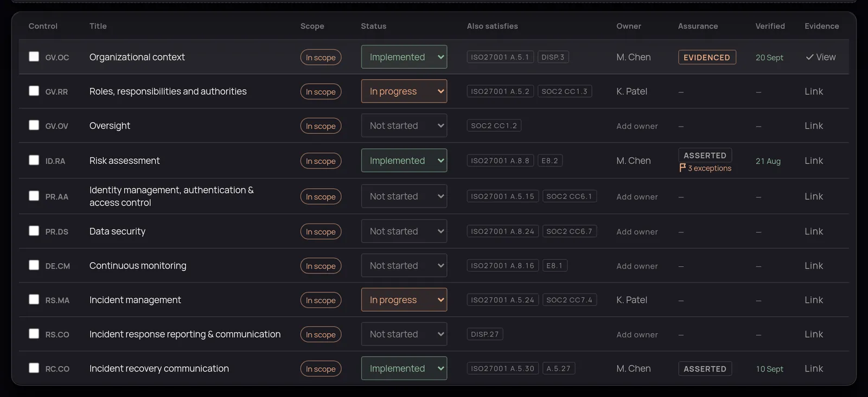Open status dropdown for Data security
Screen dimensions: 868x397
[x=404, y=231]
